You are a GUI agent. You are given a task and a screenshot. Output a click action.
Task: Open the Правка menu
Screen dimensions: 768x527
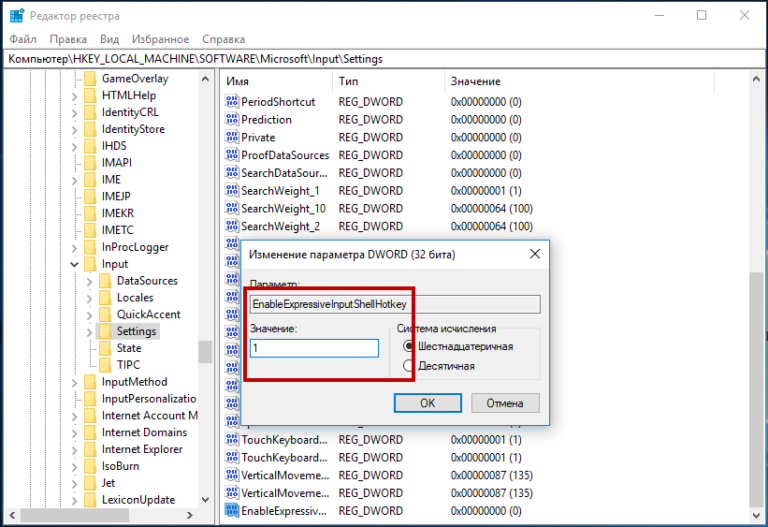(x=68, y=40)
